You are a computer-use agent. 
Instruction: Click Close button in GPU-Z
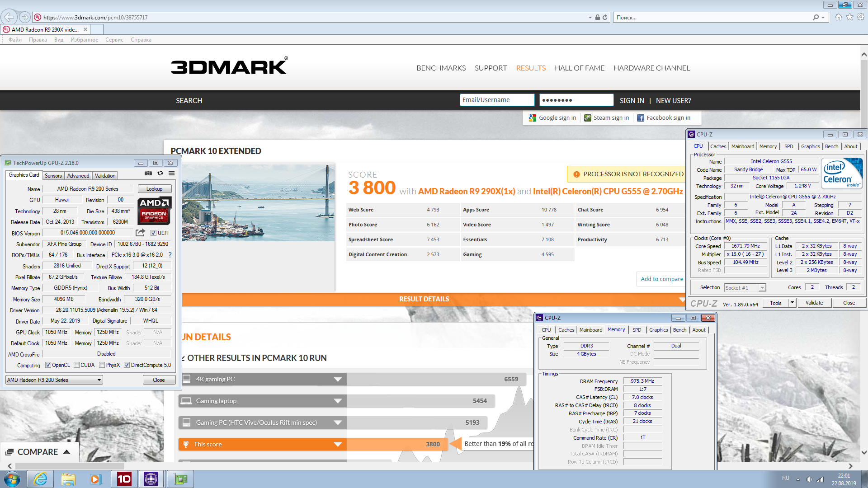click(159, 380)
